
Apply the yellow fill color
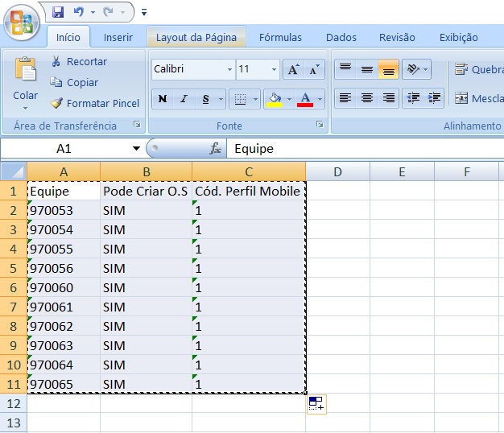coord(275,99)
